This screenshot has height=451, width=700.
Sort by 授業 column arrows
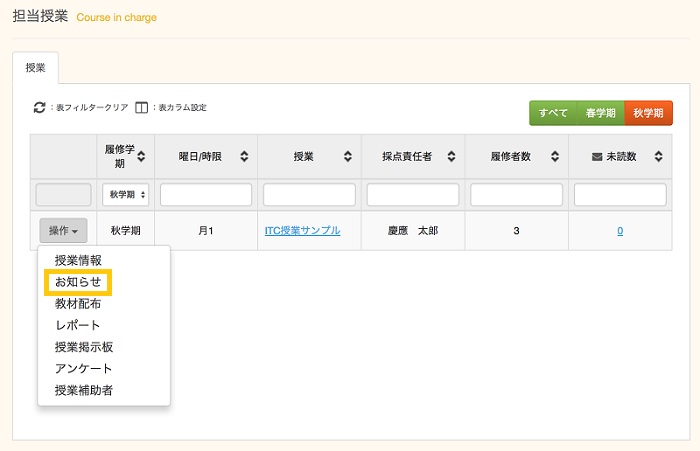click(347, 156)
